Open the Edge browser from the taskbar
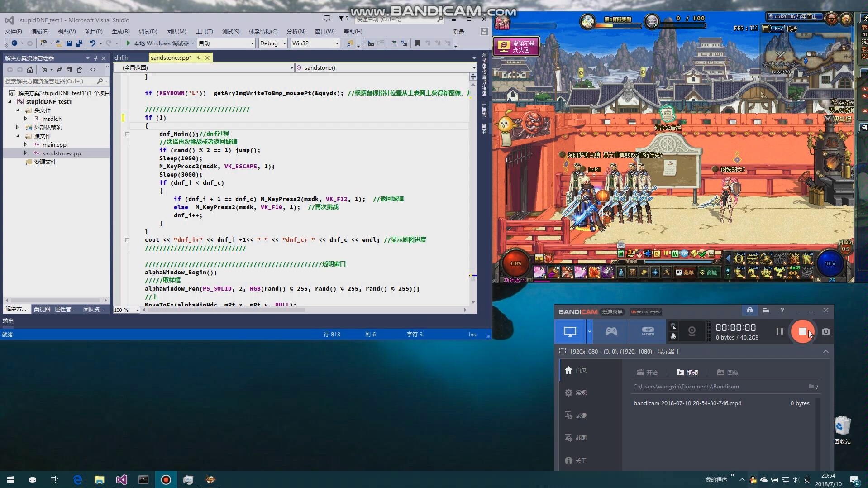868x488 pixels. [77, 479]
